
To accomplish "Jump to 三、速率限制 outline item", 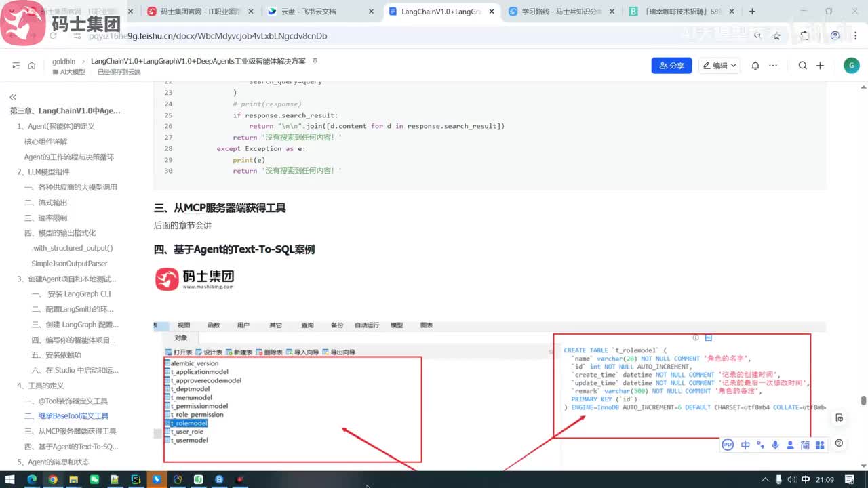I will pyautogui.click(x=45, y=218).
